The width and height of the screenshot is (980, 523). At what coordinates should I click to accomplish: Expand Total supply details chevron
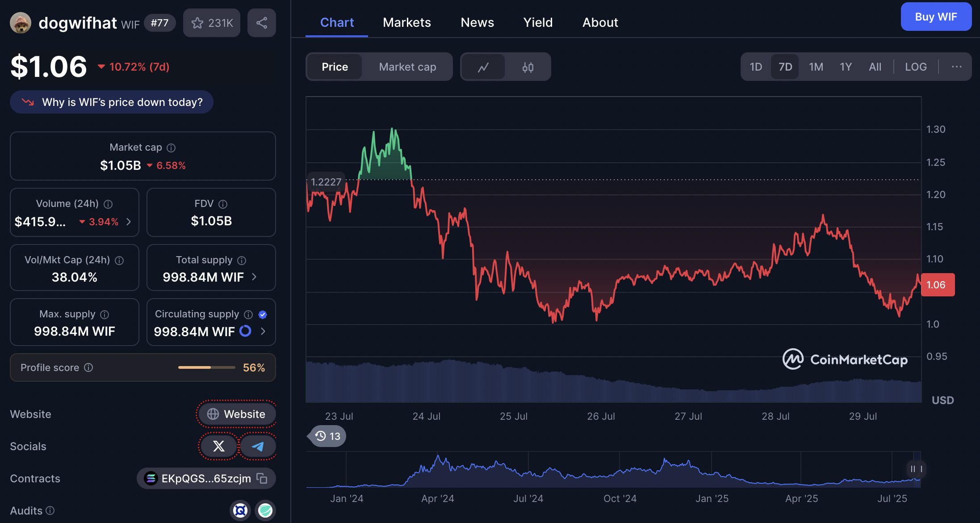[254, 277]
